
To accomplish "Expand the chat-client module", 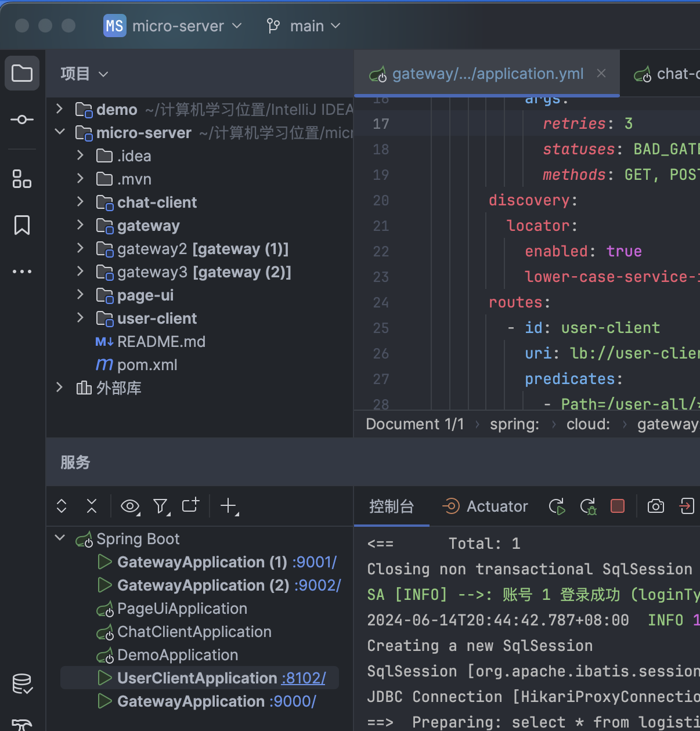I will (x=80, y=201).
